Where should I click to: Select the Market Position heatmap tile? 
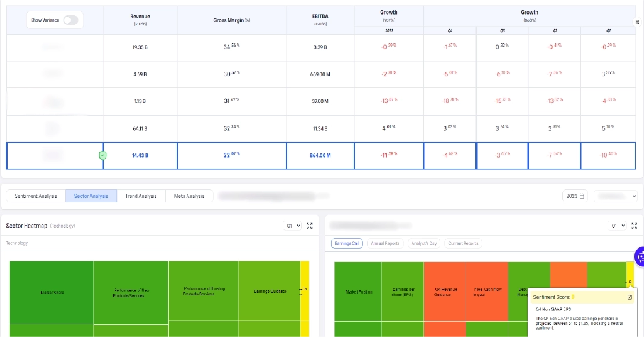pos(358,291)
